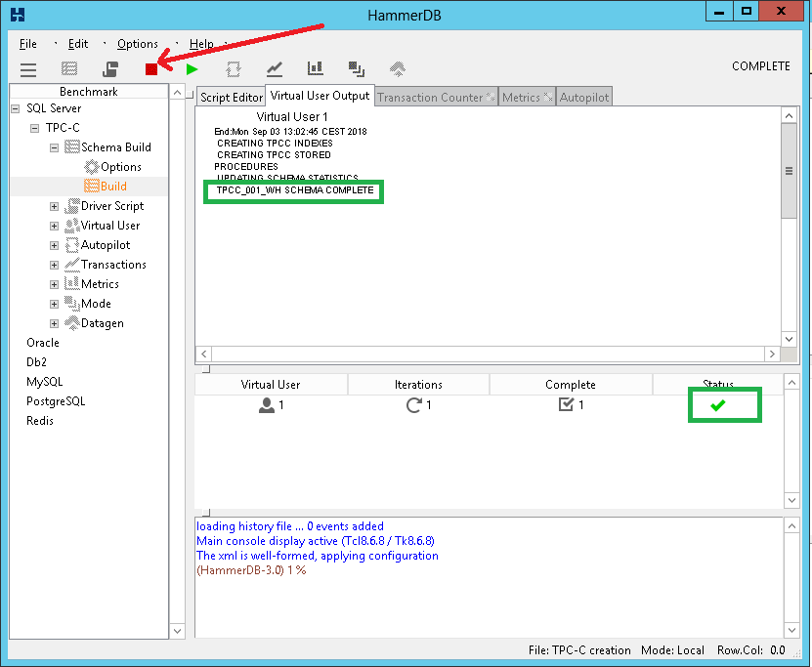Viewport: 812px width, 667px height.
Task: Collapse the Schema Build node
Action: click(55, 148)
